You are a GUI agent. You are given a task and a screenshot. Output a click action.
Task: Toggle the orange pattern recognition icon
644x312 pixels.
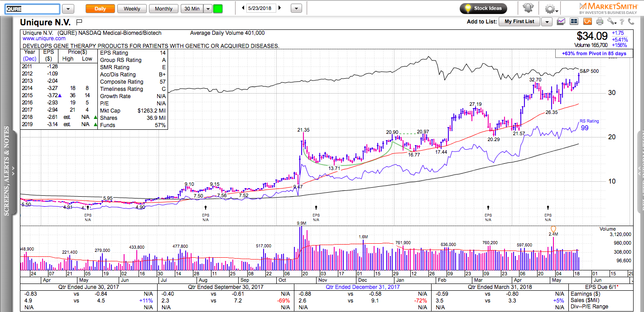587,21
